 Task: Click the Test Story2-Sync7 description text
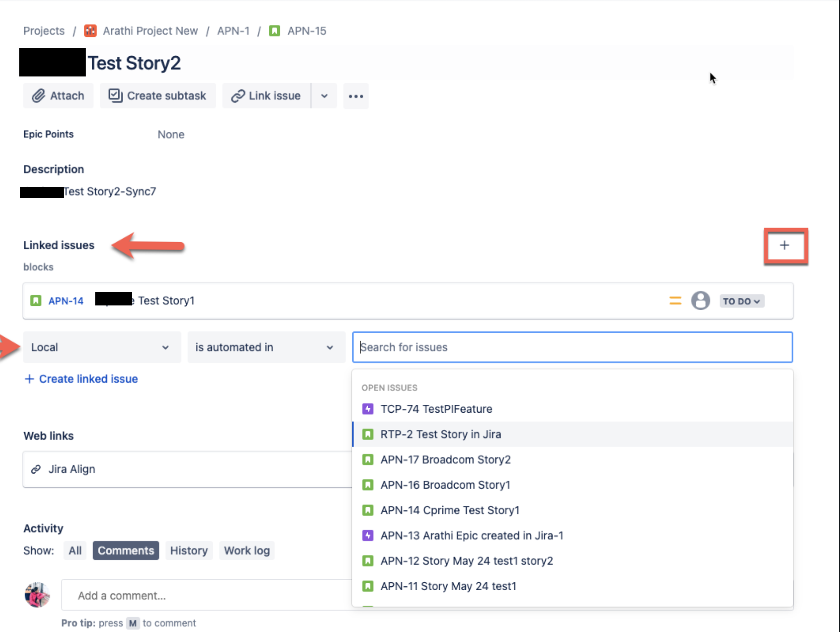[x=110, y=192]
